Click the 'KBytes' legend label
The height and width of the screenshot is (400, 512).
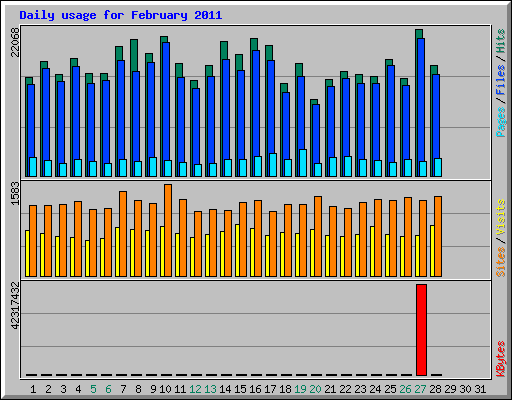tap(501, 359)
